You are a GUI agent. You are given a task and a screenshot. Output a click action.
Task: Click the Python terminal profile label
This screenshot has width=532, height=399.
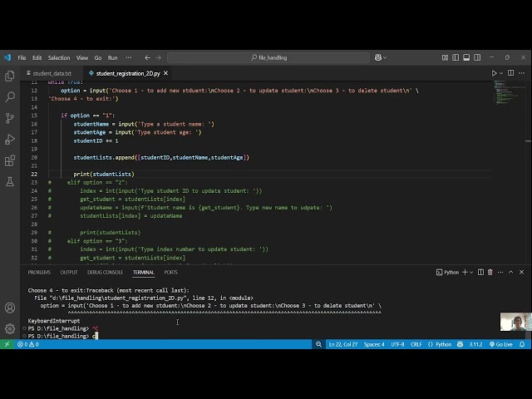[x=447, y=272]
